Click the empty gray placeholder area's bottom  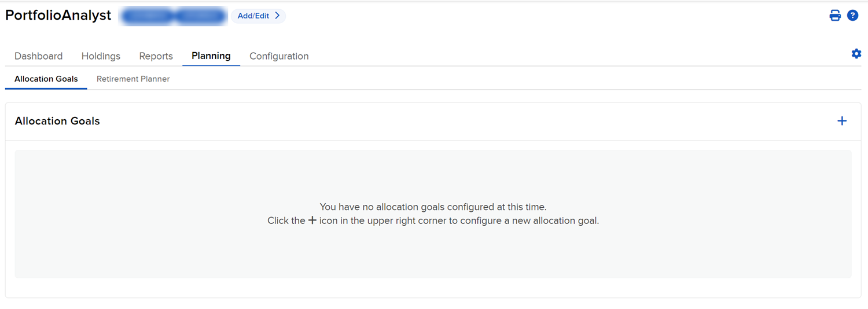point(433,263)
